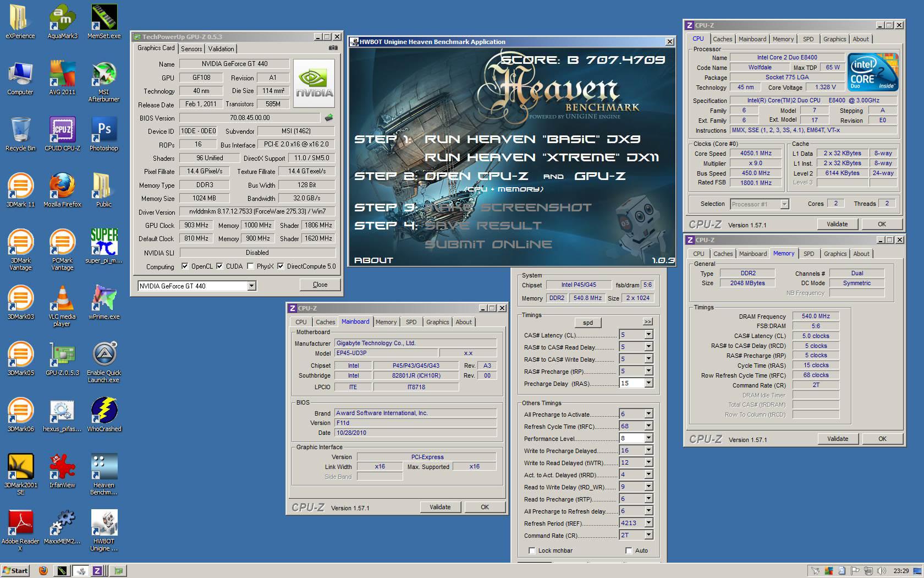Select the wPrime.exe desktop icon
924x578 pixels.
tap(104, 303)
